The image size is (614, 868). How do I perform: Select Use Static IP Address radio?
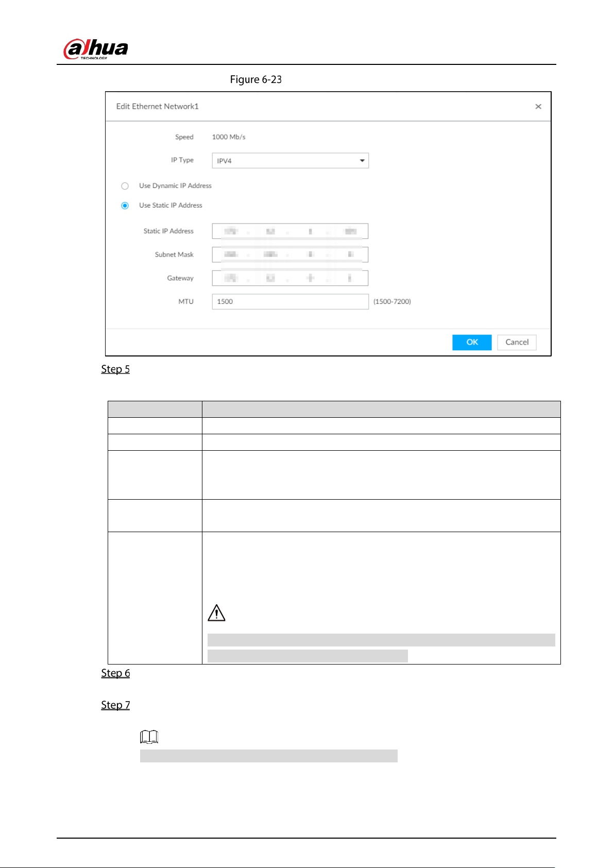[x=125, y=206]
